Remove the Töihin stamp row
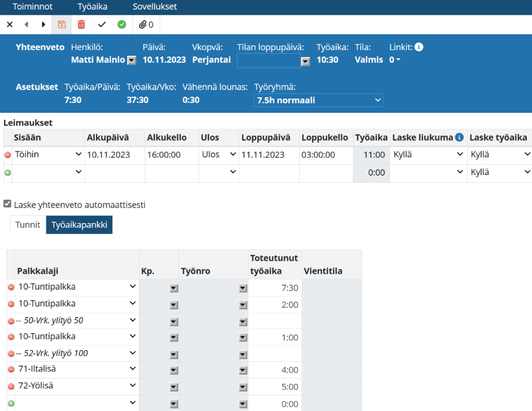Image resolution: width=532 pixels, height=411 pixels. pyautogui.click(x=8, y=155)
